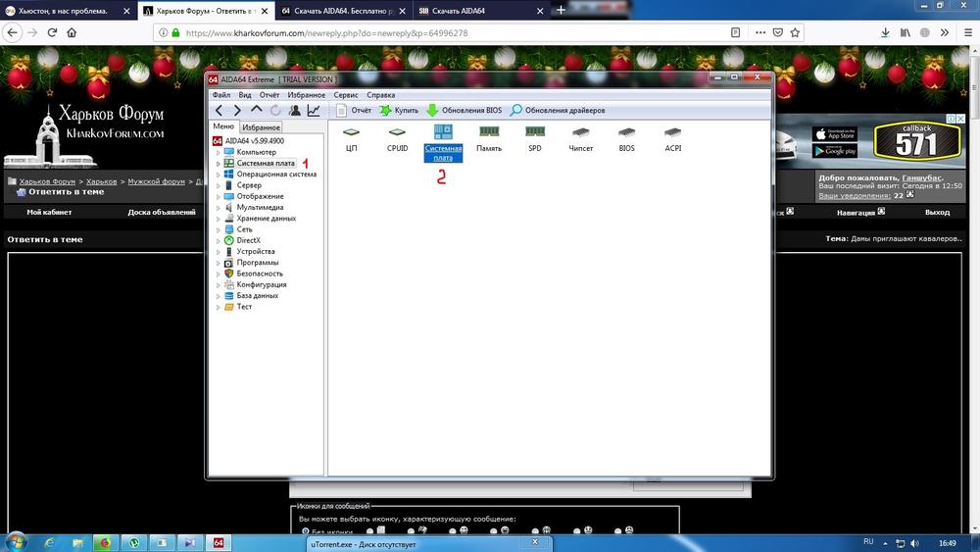Image resolution: width=980 pixels, height=552 pixels.
Task: Expand the DirectX tree node
Action: [x=219, y=240]
